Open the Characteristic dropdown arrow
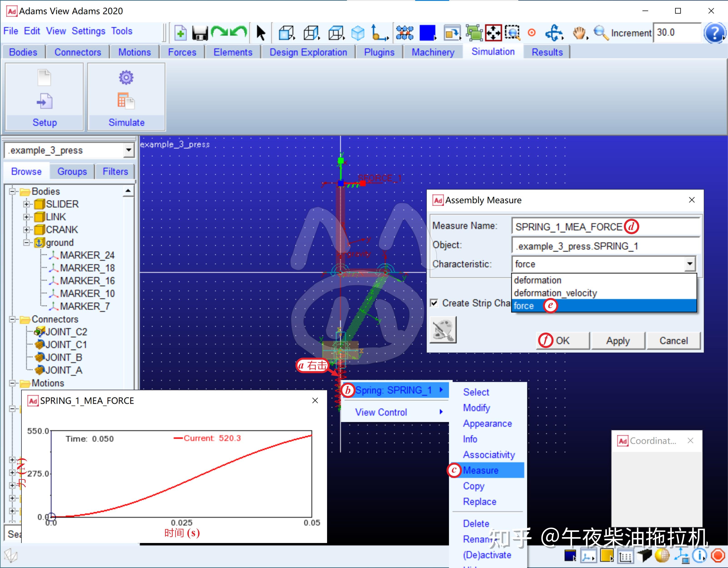This screenshot has height=568, width=728. pyautogui.click(x=690, y=264)
